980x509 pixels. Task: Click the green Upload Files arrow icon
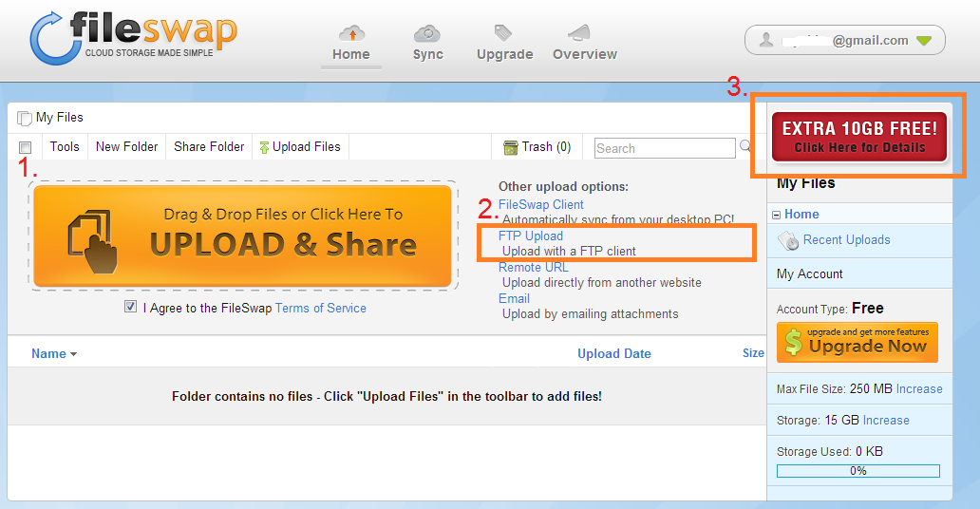264,147
